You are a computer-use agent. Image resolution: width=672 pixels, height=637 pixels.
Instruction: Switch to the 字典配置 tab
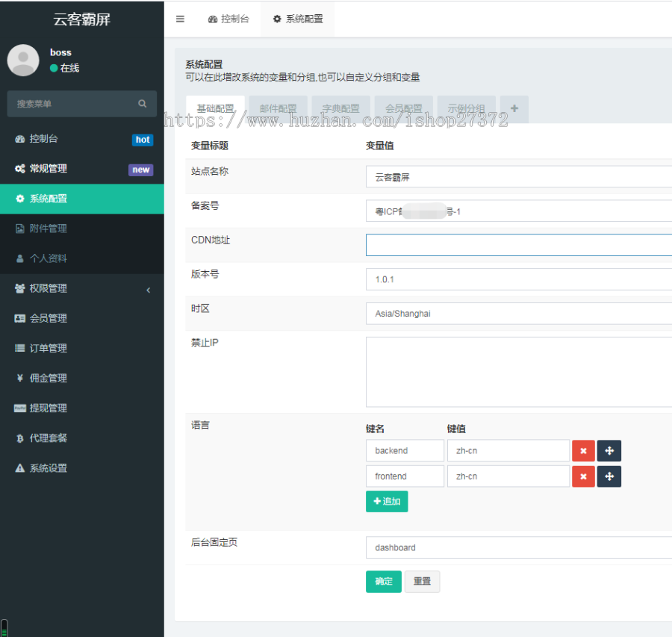click(x=340, y=109)
